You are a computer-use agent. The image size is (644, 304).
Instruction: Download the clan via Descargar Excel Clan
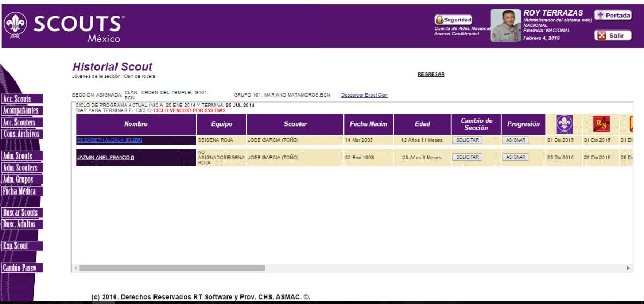pyautogui.click(x=364, y=95)
